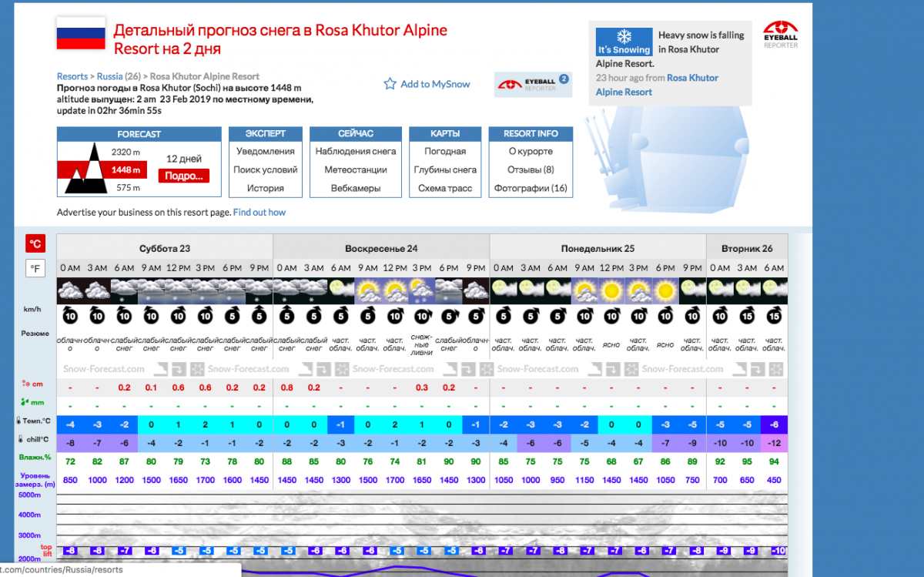Click Saturday 0 AM wind speed 10 icon

[x=70, y=316]
